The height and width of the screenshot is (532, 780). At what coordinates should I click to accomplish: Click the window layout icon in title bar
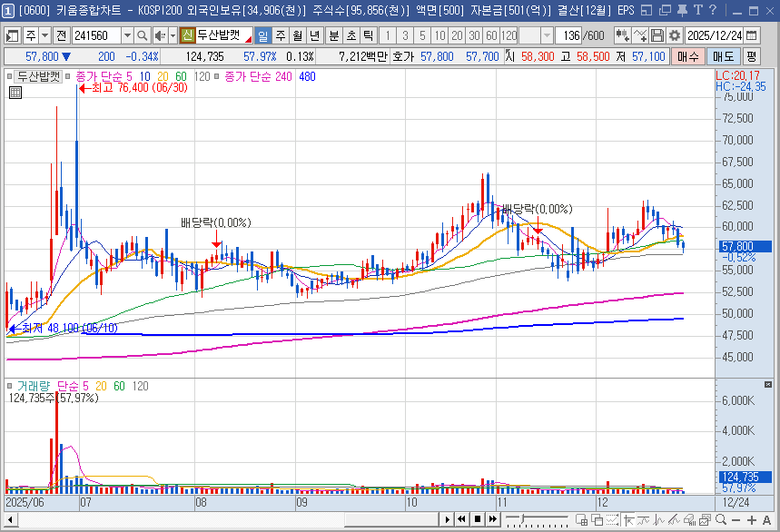coord(647,11)
